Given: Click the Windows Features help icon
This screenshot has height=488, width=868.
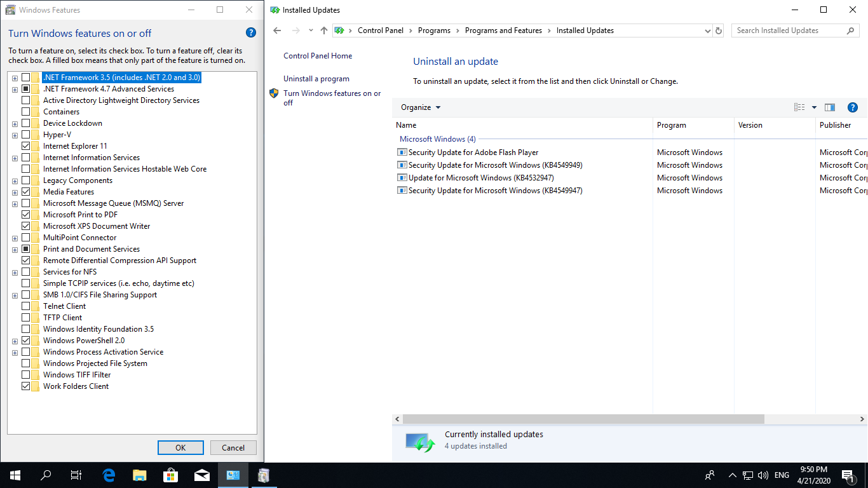Looking at the screenshot, I should pyautogui.click(x=250, y=33).
